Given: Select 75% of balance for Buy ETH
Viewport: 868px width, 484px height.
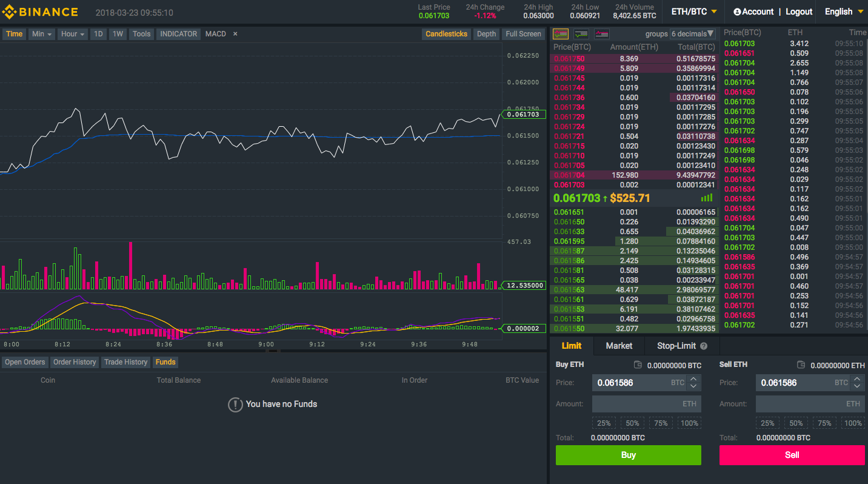Looking at the screenshot, I should click(661, 423).
